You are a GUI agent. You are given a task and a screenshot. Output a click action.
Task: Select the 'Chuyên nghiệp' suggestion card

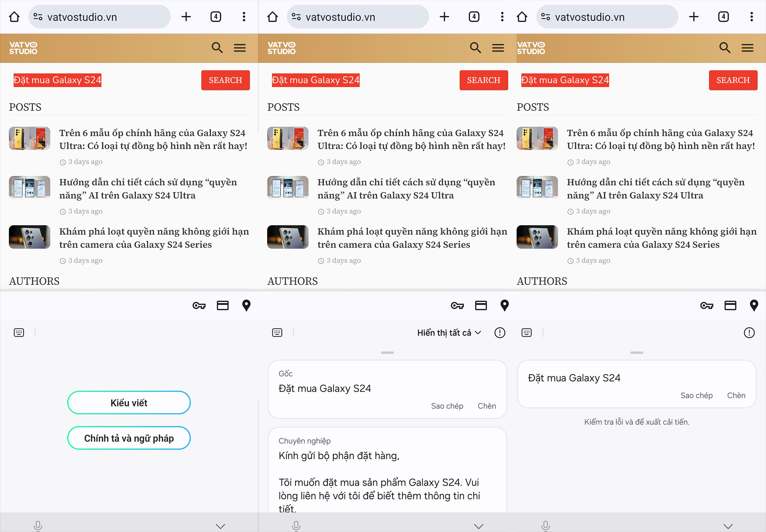387,470
